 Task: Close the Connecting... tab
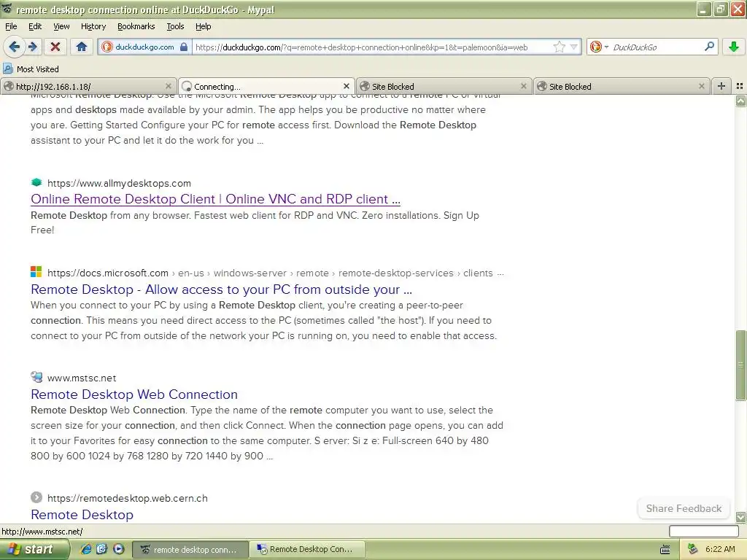347,86
